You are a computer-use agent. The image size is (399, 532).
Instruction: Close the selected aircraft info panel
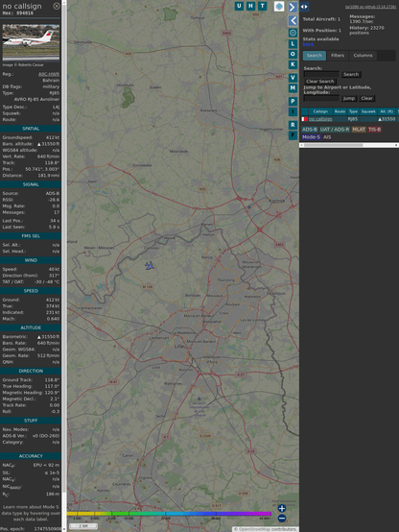[57, 6]
